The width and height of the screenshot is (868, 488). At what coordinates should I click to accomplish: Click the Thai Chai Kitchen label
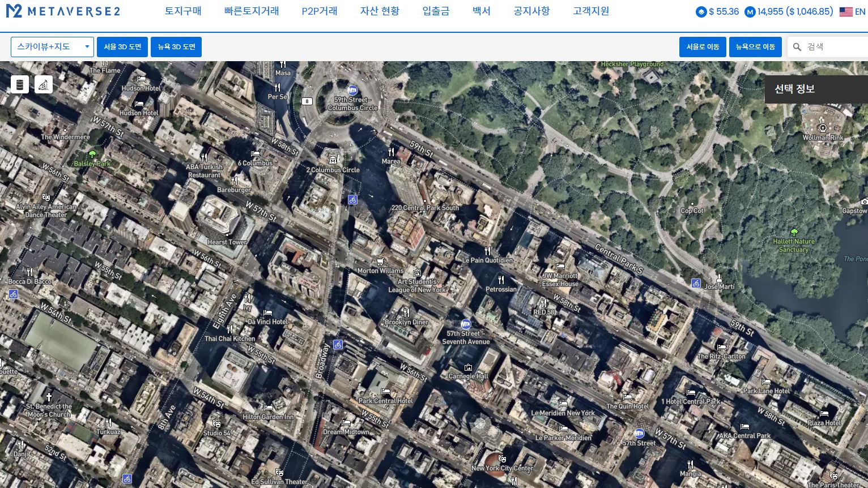[x=230, y=339]
